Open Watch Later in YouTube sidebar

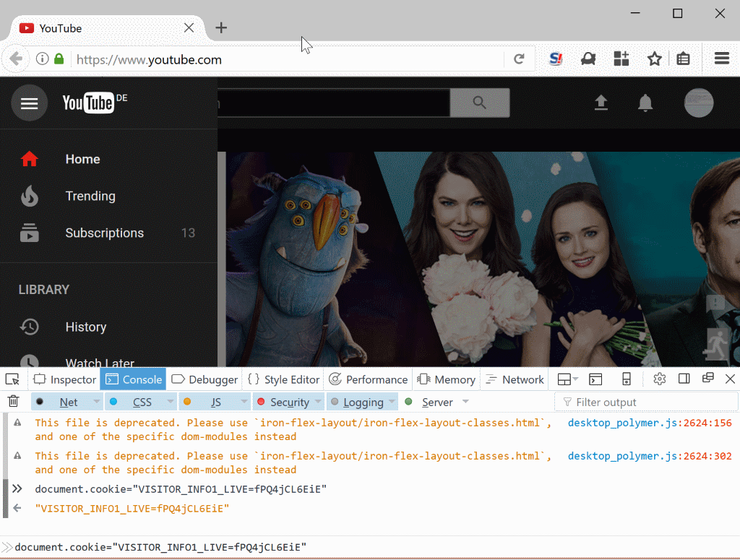[x=108, y=358]
